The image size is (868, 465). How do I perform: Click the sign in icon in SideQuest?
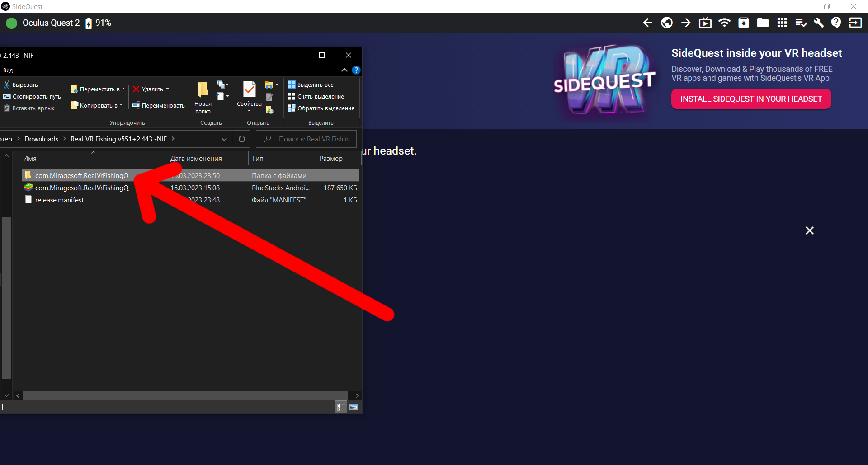(x=855, y=23)
